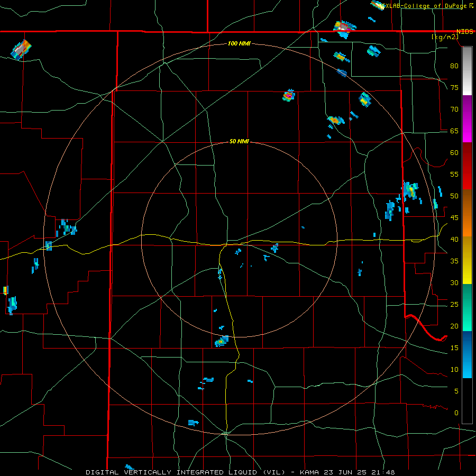Viewport: 476px width, 476px height.
Task: Click the legend value 60
Action: (454, 153)
